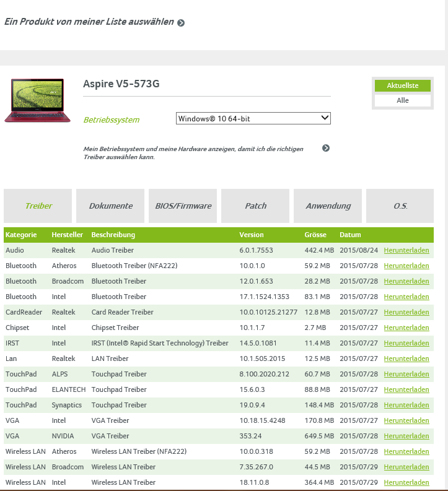
Task: Download Atheros Bluetooth Treiber (NFA222)
Action: click(x=406, y=266)
